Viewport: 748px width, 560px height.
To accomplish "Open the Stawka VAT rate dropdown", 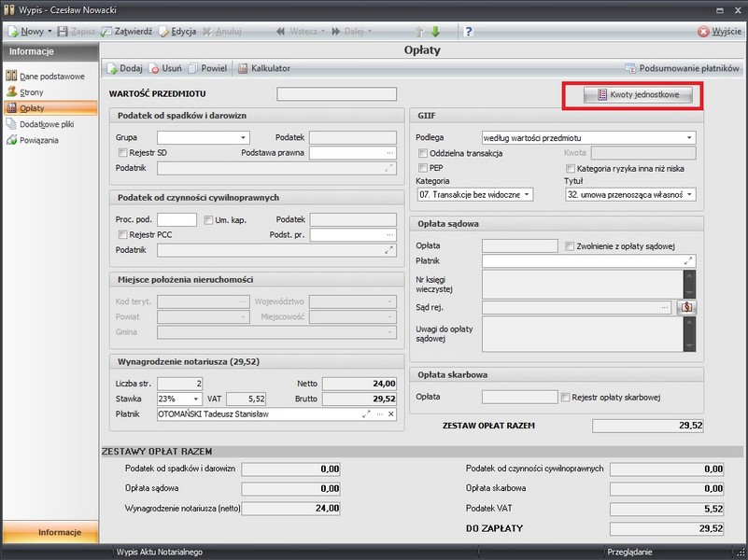I will 196,399.
